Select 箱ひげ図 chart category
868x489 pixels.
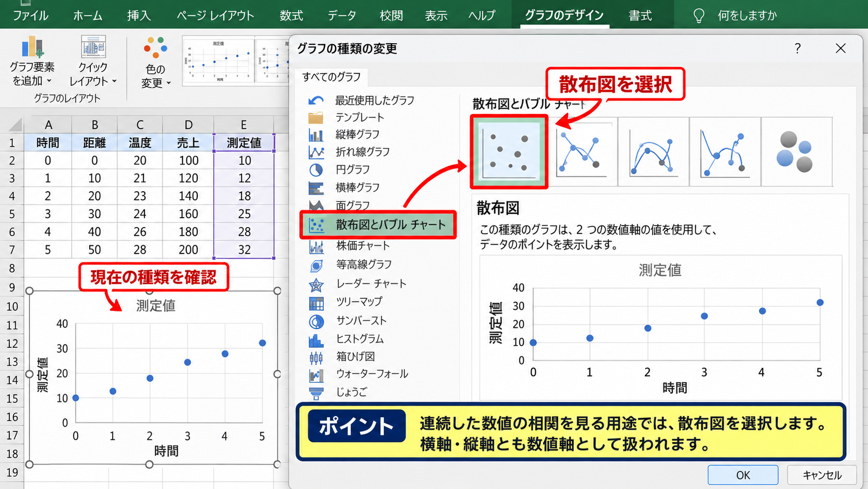(x=342, y=356)
